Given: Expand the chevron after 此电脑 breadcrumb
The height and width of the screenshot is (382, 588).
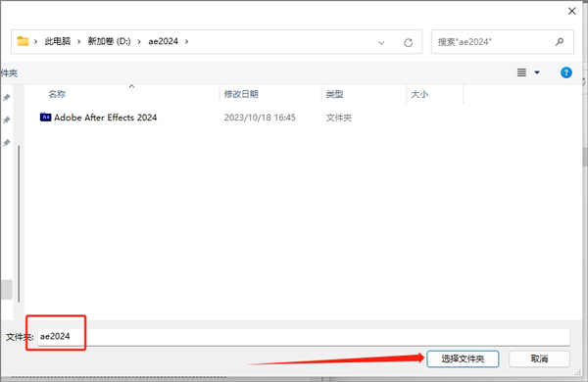Looking at the screenshot, I should 78,41.
